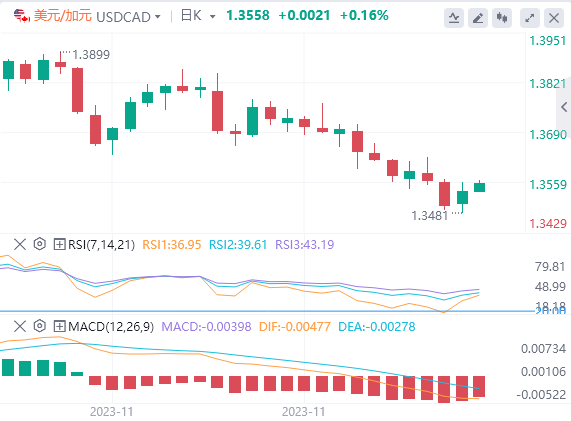Close the chart panel with X
Viewport: 571px width, 421px height.
click(x=554, y=18)
